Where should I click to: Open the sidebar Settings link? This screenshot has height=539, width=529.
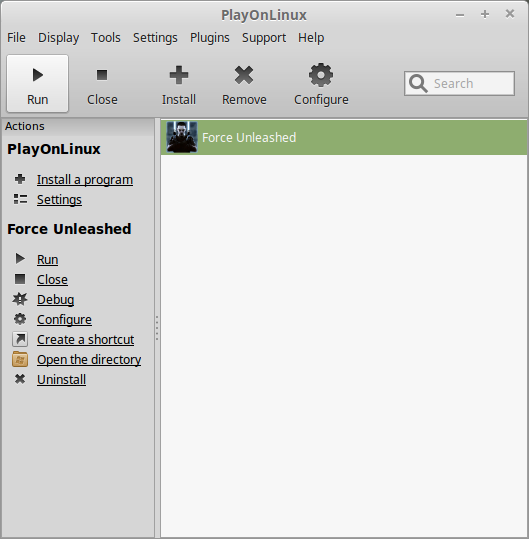(x=59, y=200)
